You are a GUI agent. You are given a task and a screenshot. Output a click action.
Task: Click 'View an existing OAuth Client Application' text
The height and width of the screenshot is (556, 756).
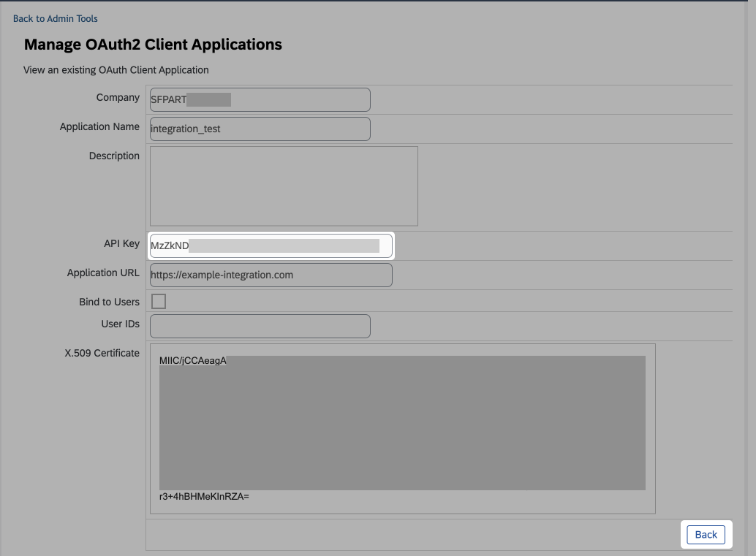tap(116, 70)
